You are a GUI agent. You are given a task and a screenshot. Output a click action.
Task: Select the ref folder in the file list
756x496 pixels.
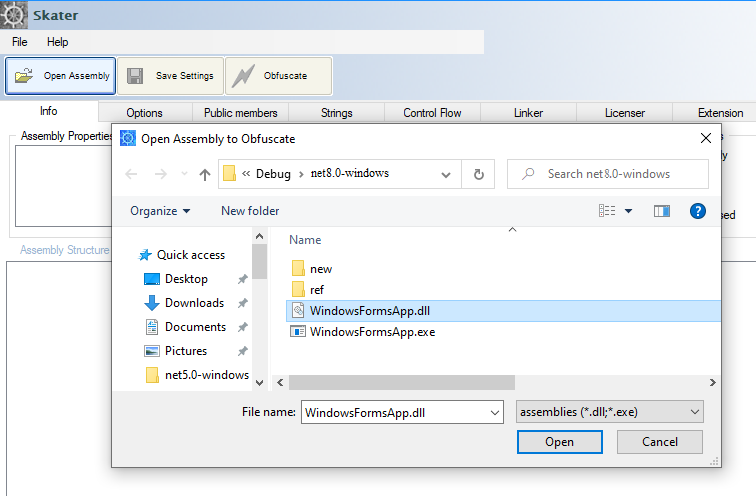[308, 290]
